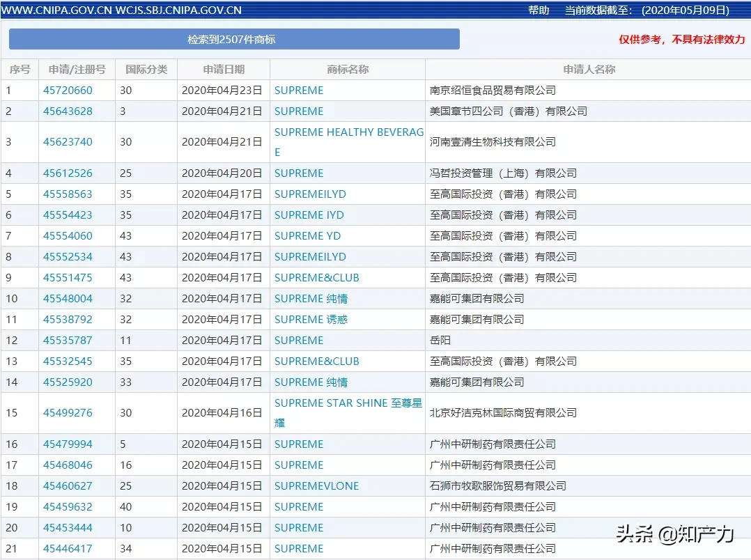Open SUPREME trademark in row 19
751x560 pixels.
coord(299,507)
